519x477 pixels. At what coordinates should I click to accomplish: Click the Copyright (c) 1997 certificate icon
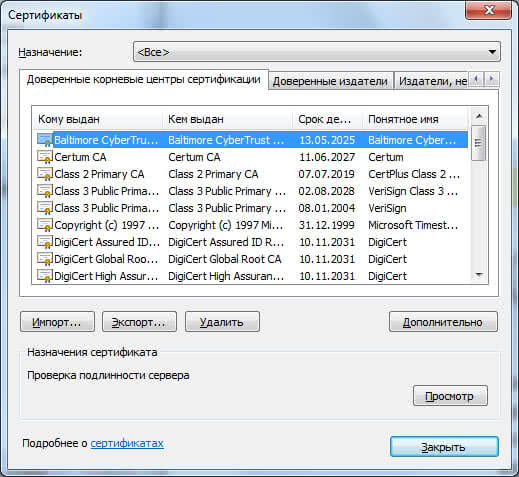[45, 225]
